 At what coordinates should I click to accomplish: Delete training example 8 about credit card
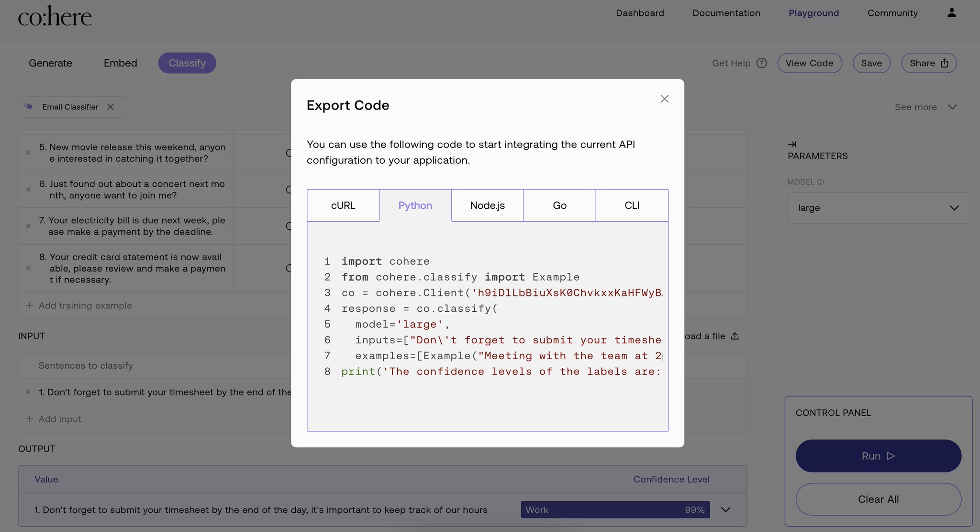tap(28, 268)
